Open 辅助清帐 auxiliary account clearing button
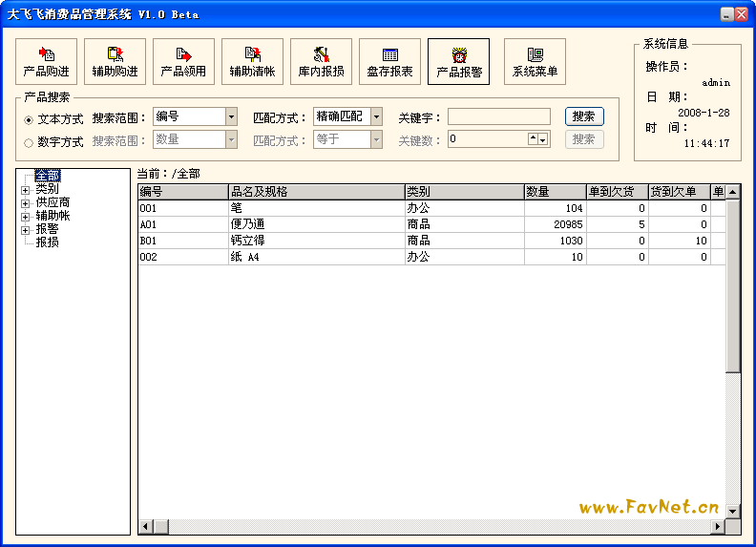The height and width of the screenshot is (547, 756). (x=252, y=62)
